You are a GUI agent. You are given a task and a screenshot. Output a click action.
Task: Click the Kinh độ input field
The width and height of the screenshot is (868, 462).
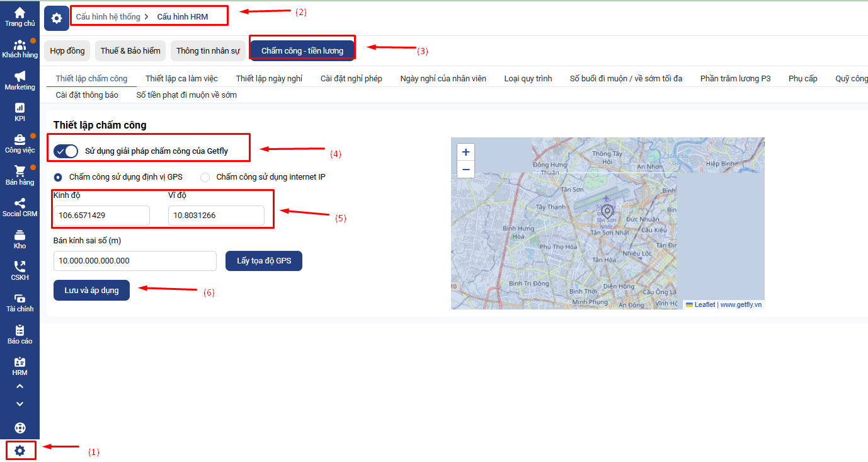click(x=101, y=215)
